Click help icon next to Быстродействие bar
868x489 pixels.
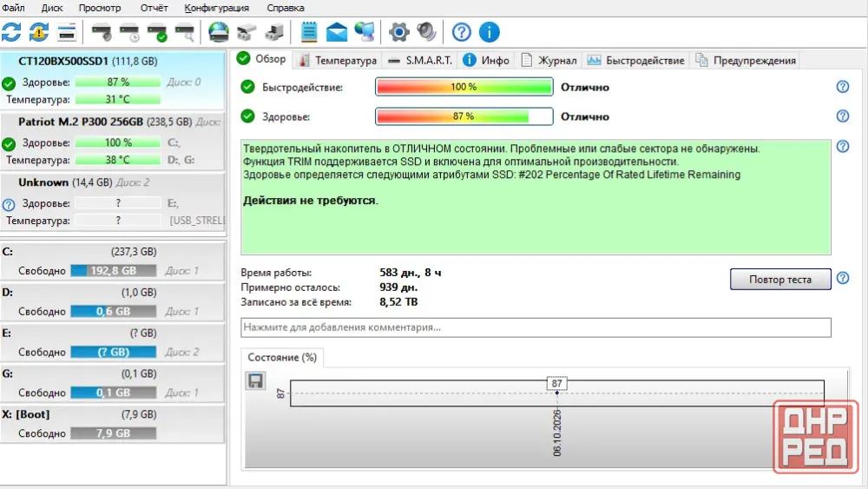[843, 87]
